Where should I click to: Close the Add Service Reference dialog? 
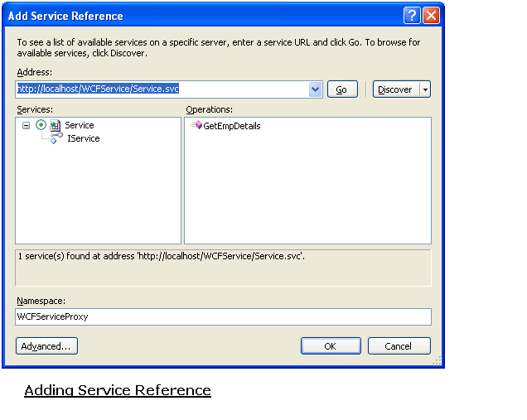(431, 16)
